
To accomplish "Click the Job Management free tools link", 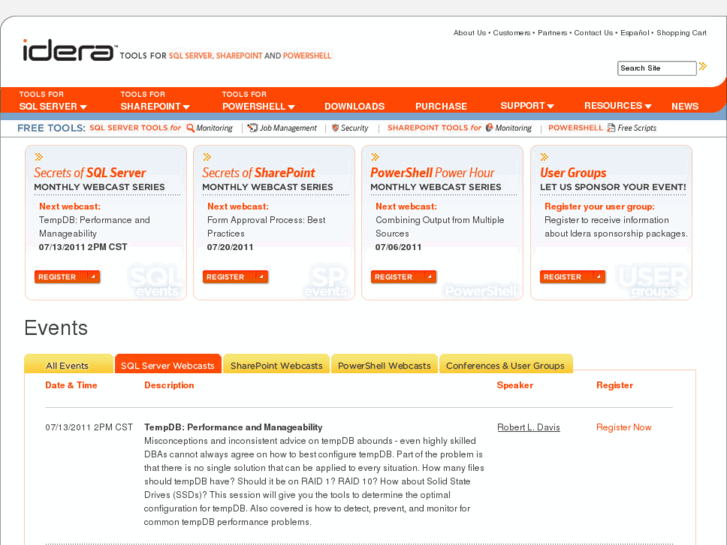I will (288, 128).
